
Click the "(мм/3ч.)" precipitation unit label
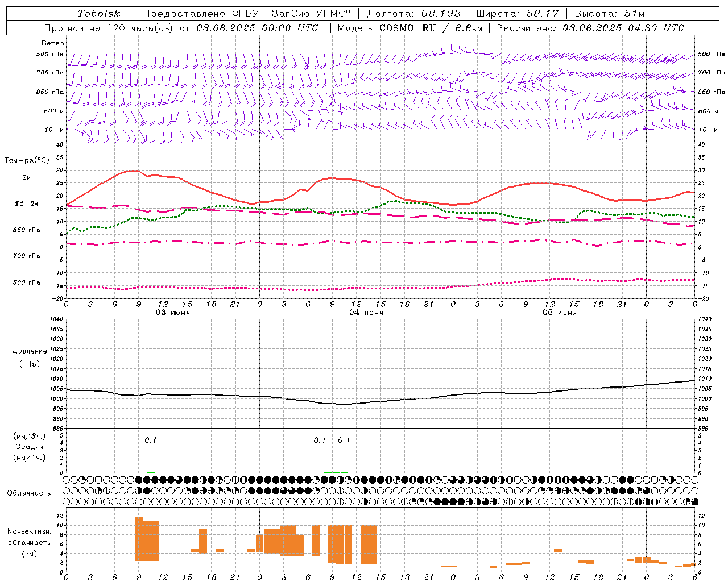[x=30, y=436]
